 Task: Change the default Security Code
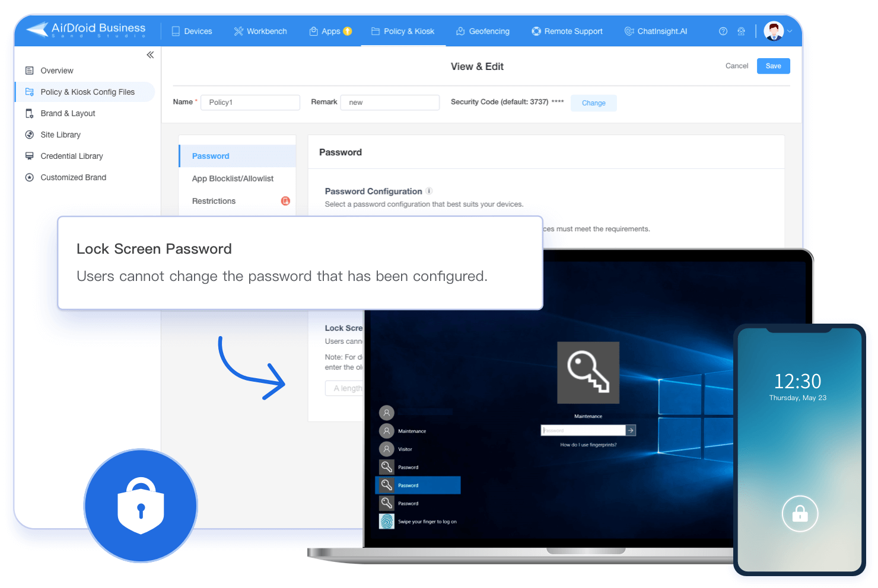(x=593, y=103)
